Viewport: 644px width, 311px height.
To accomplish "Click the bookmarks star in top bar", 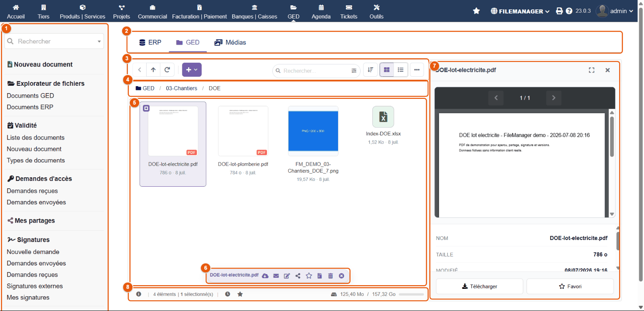I will click(x=476, y=11).
